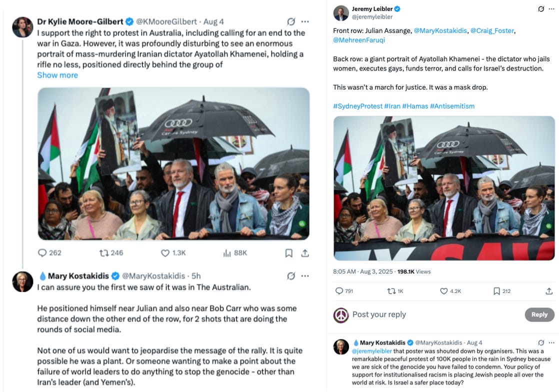Open three-dot menu on Mary Kostakidis Aug 4 reply
Screen dimensions: 559x392
tap(551, 342)
